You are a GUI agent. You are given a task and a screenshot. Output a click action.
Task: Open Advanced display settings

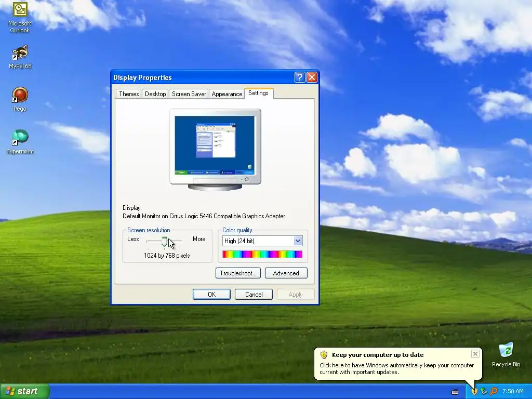[x=286, y=273]
